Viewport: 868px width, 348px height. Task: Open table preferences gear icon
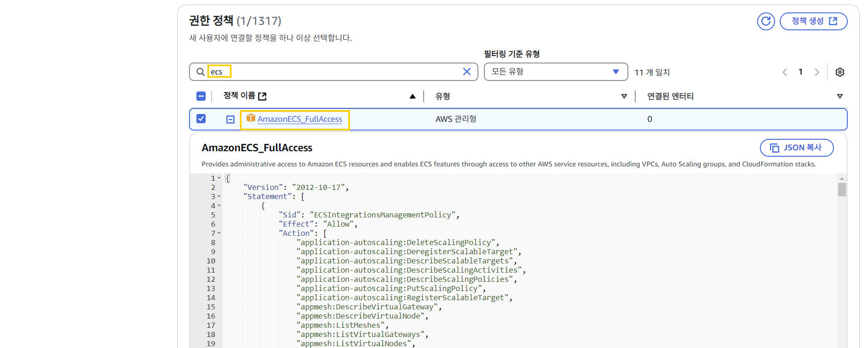840,72
